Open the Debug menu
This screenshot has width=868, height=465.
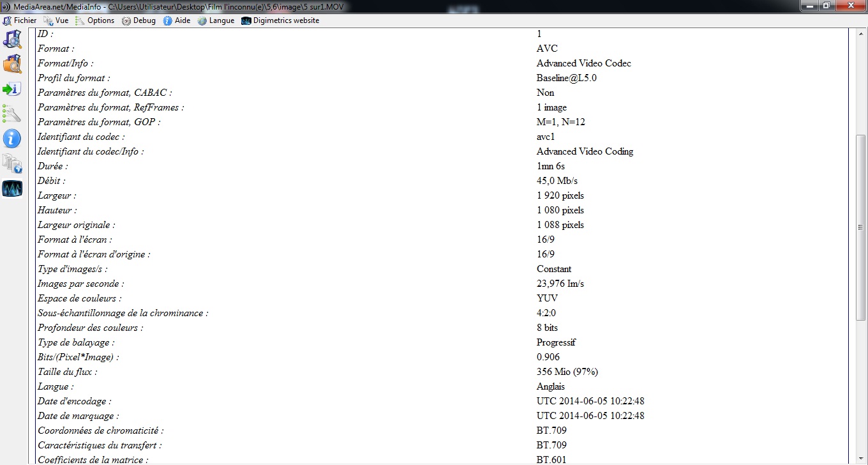[138, 20]
